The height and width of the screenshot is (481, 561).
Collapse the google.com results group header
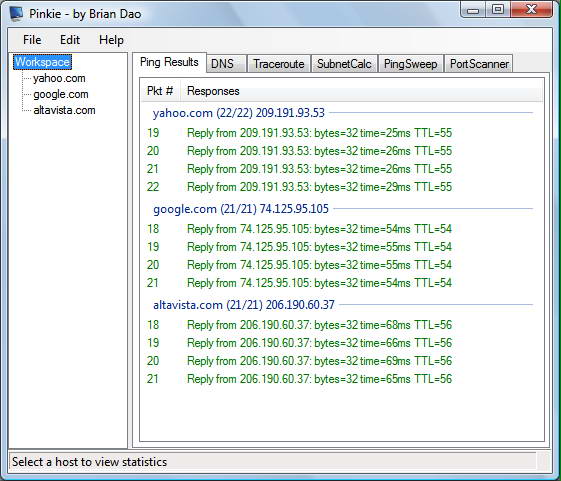(x=241, y=209)
